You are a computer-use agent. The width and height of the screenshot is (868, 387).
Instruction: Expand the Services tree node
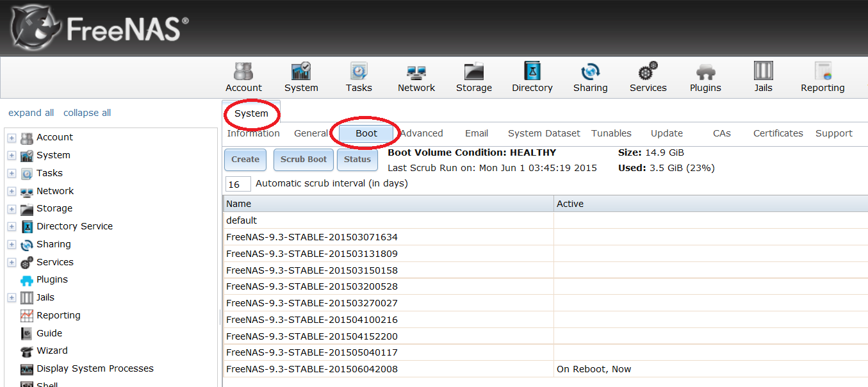12,263
